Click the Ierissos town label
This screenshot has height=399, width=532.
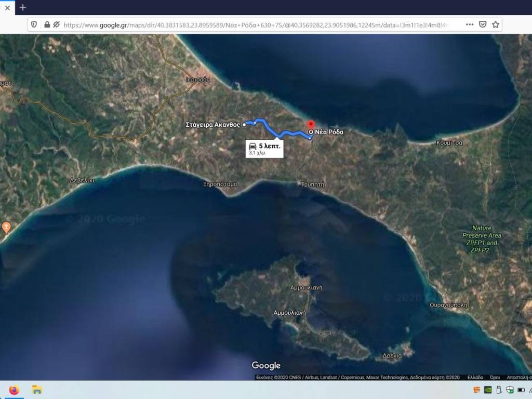pyautogui.click(x=197, y=80)
